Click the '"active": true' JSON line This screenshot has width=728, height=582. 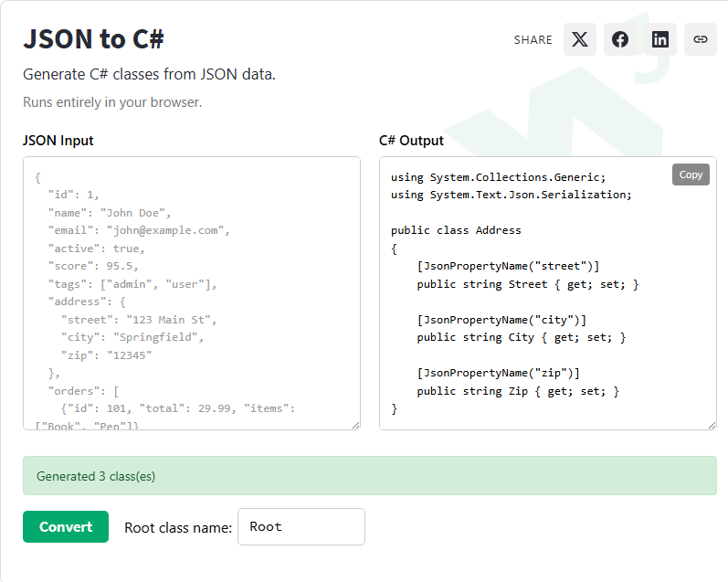point(97,249)
